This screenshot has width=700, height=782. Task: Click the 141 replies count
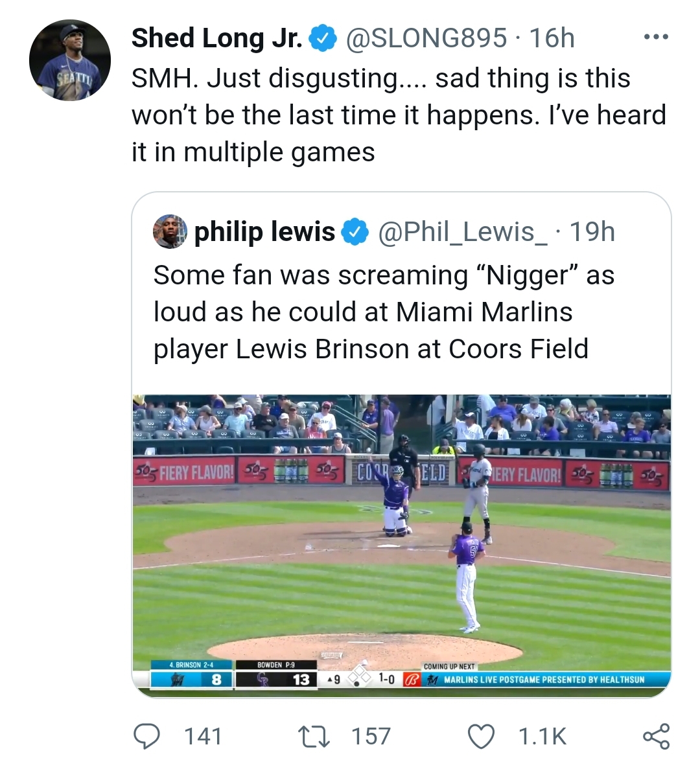tap(203, 737)
